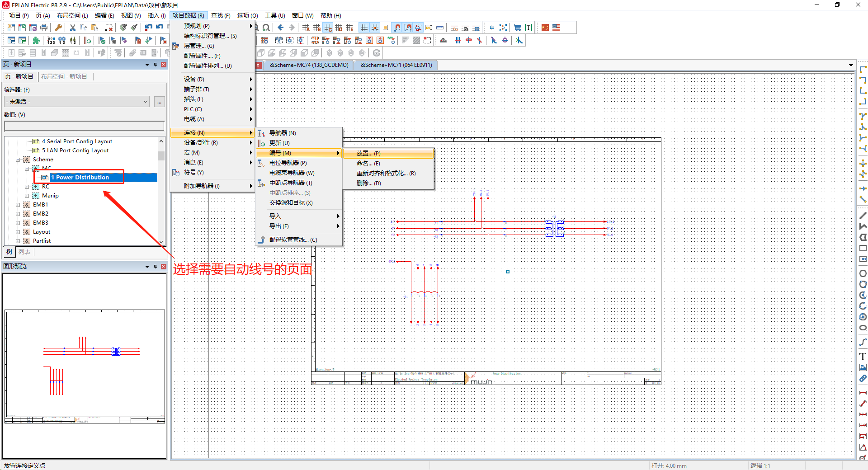
Task: Click the blue Back navigation arrow
Action: tap(281, 28)
